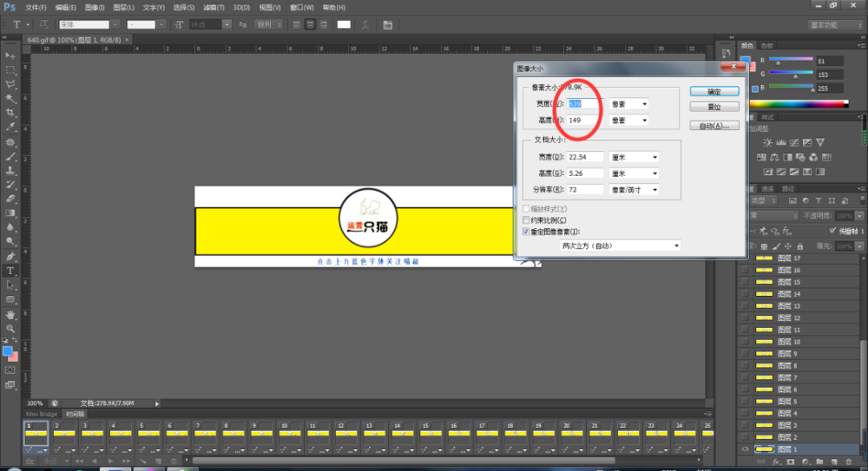
Task: Click the 复位 button
Action: coord(714,107)
